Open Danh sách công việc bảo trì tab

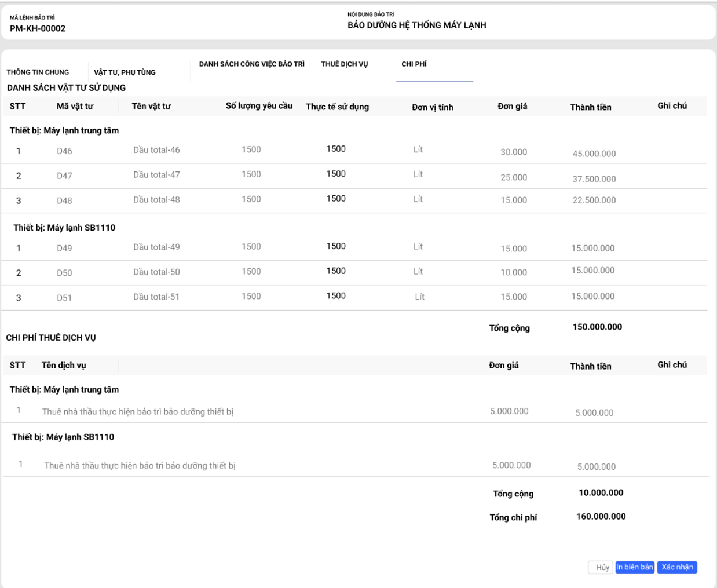click(x=251, y=64)
